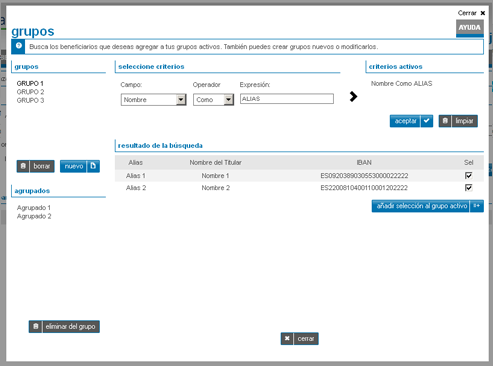Image resolution: width=493 pixels, height=366 pixels.
Task: Select the 'Nombre Como ALIAS' active criterion
Action: point(401,83)
